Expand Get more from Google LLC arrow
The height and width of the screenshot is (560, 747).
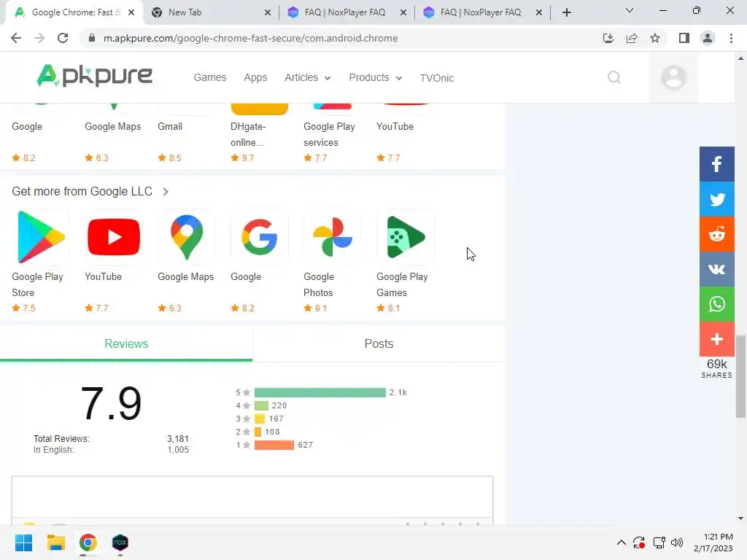[x=166, y=192]
